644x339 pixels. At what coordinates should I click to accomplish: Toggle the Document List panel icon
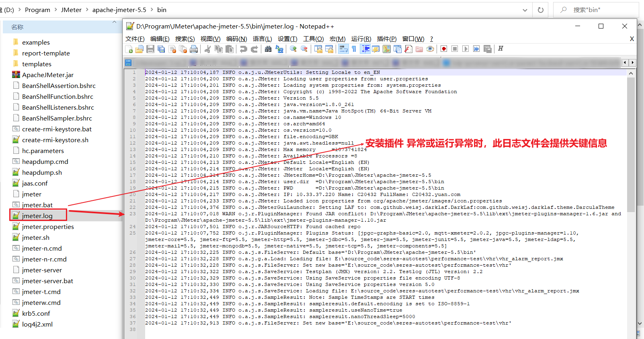(x=397, y=49)
